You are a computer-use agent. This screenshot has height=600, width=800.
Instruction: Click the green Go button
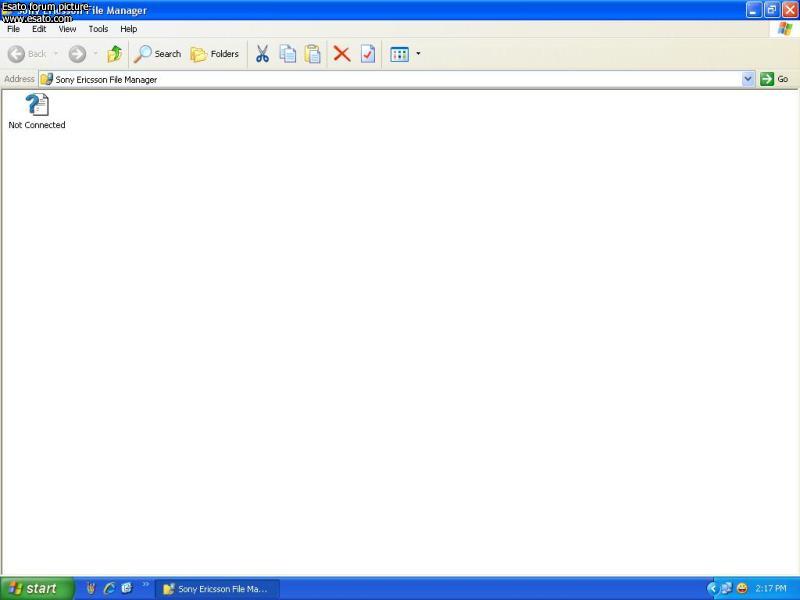(x=774, y=79)
